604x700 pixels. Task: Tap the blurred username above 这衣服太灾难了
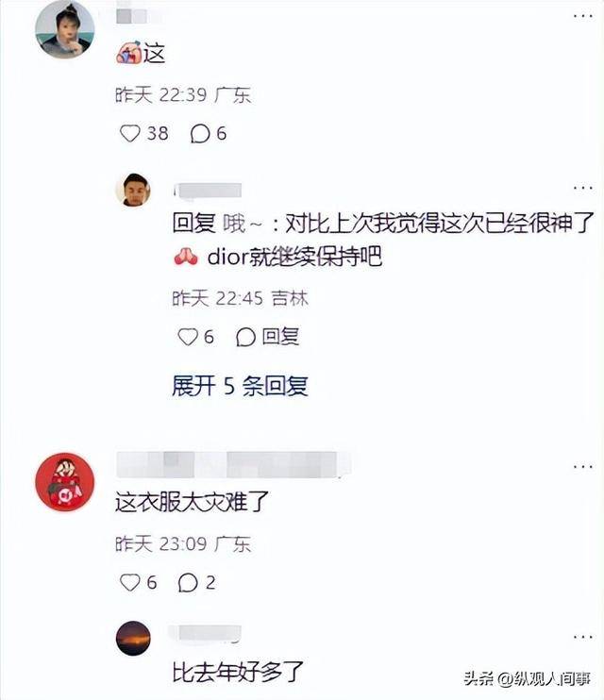click(234, 465)
